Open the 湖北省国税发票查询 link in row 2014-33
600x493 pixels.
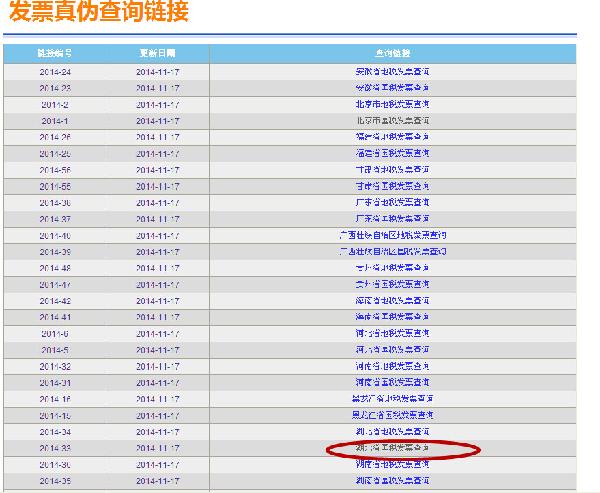click(x=392, y=448)
